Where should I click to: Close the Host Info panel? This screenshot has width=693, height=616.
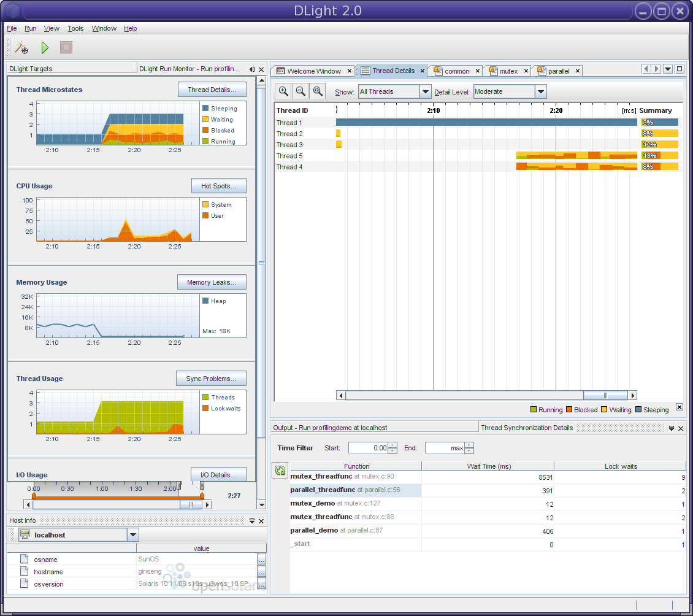tap(261, 521)
